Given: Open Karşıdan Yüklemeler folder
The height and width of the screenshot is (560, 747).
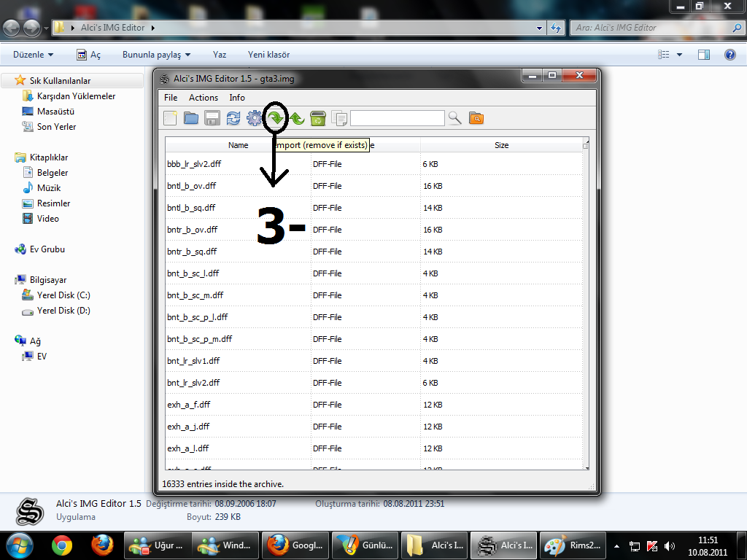Looking at the screenshot, I should tap(76, 96).
